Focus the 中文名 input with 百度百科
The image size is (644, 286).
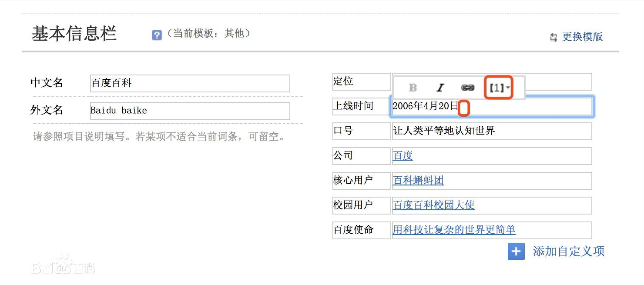click(190, 83)
